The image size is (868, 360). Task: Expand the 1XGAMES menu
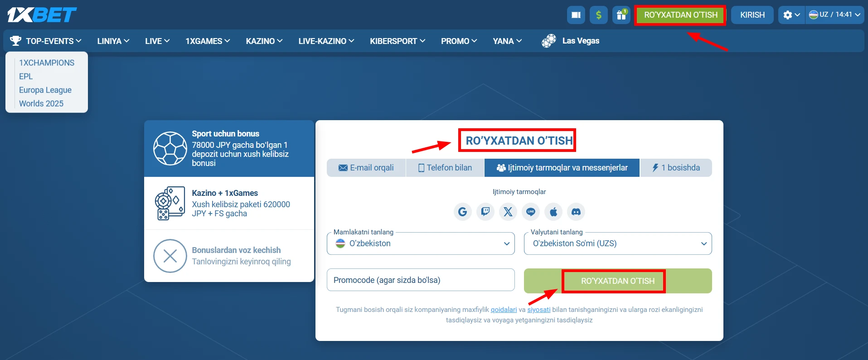click(x=208, y=41)
